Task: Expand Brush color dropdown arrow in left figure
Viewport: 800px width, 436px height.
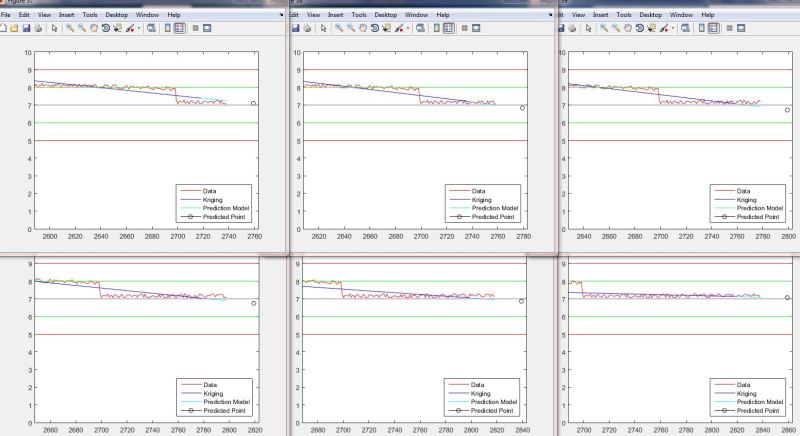Action: (139, 28)
